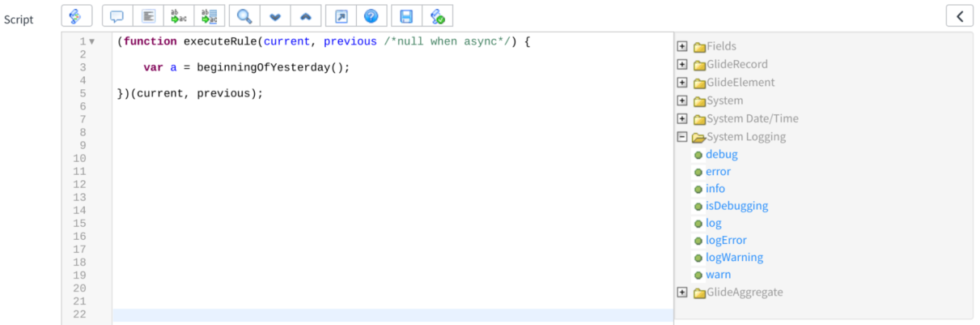Click the format code icon
This screenshot has width=980, height=325.
[x=148, y=15]
